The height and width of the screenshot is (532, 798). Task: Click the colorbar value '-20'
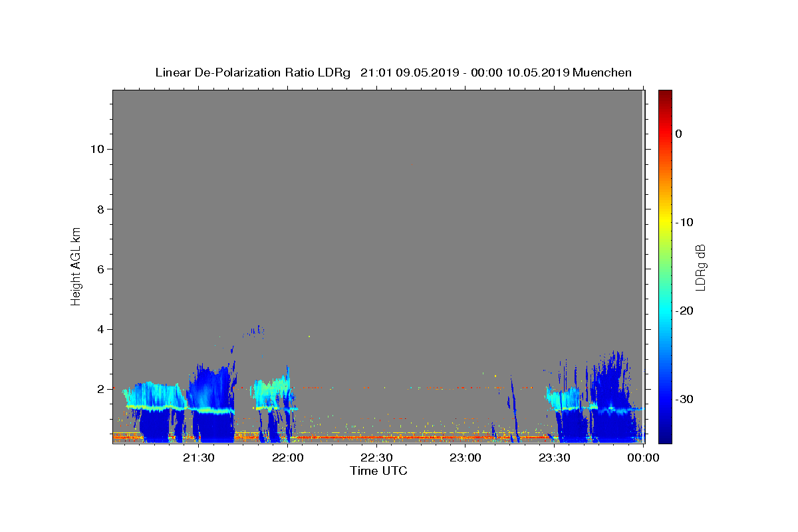684,311
